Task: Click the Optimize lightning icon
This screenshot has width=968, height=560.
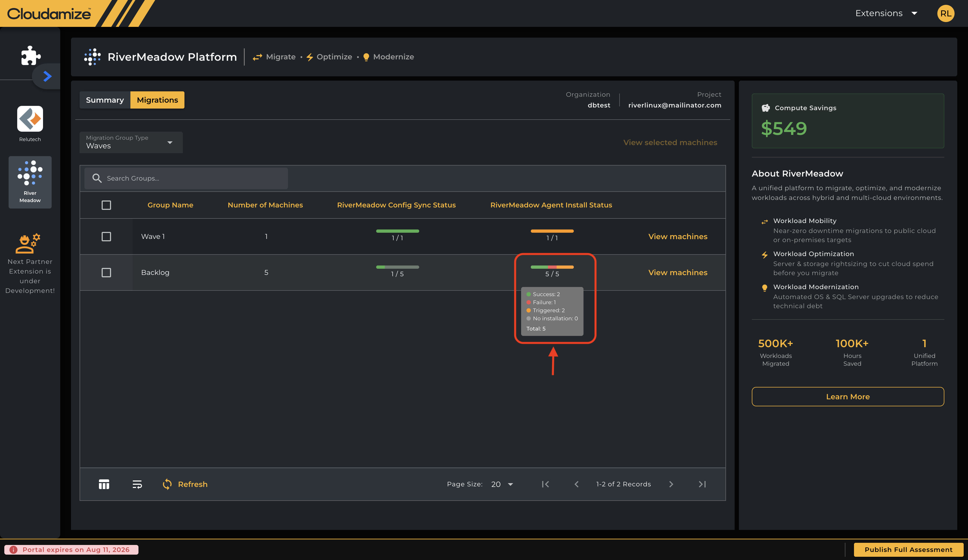Action: [x=309, y=57]
